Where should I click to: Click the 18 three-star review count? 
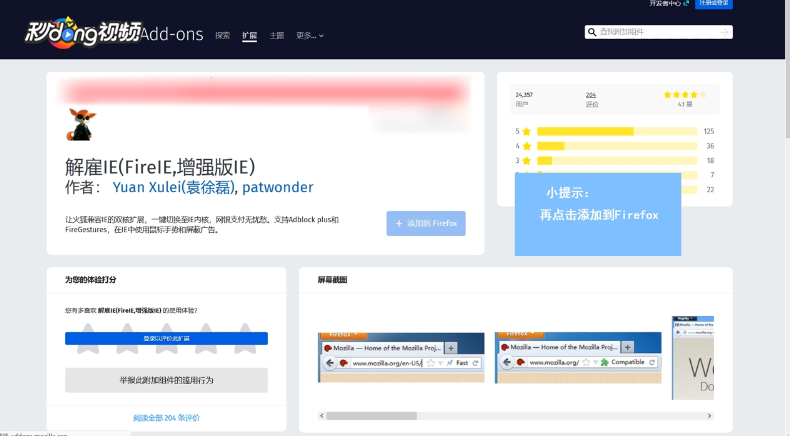(710, 161)
